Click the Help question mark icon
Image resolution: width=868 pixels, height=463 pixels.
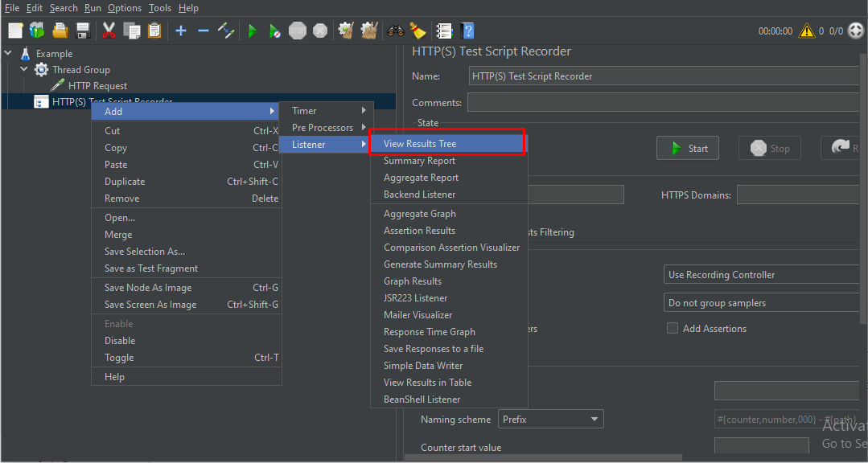click(467, 31)
